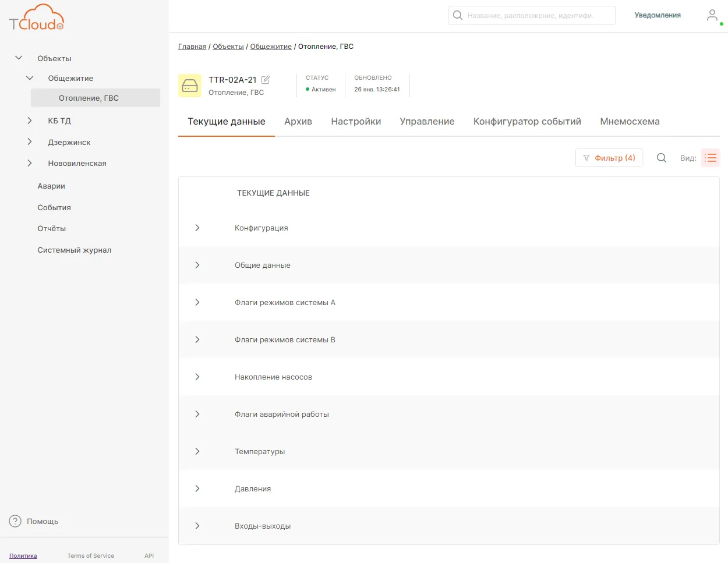Image resolution: width=728 pixels, height=563 pixels.
Task: Expand the Общие данные row
Action: 197,265
